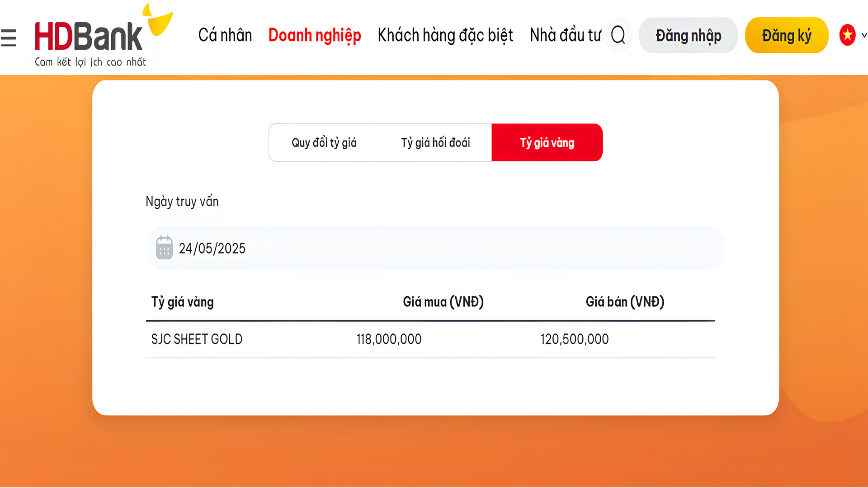Open Khách hàng đặc biệt menu
The width and height of the screenshot is (868, 488).
445,35
